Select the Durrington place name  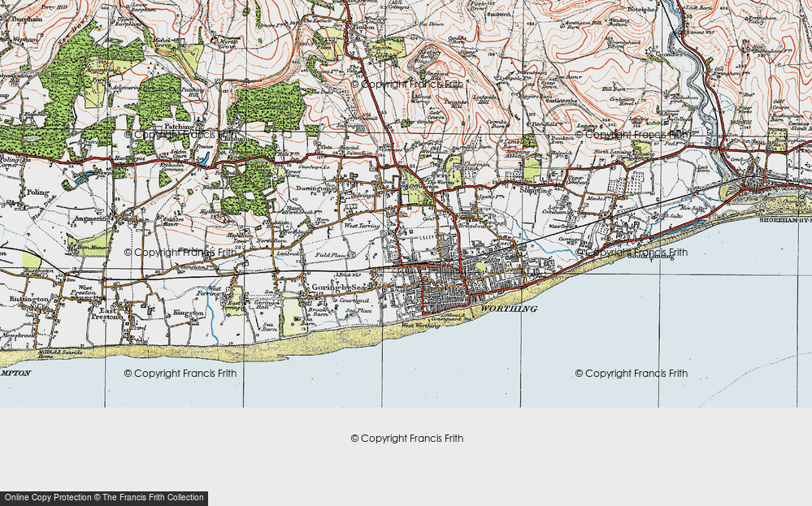click(314, 189)
